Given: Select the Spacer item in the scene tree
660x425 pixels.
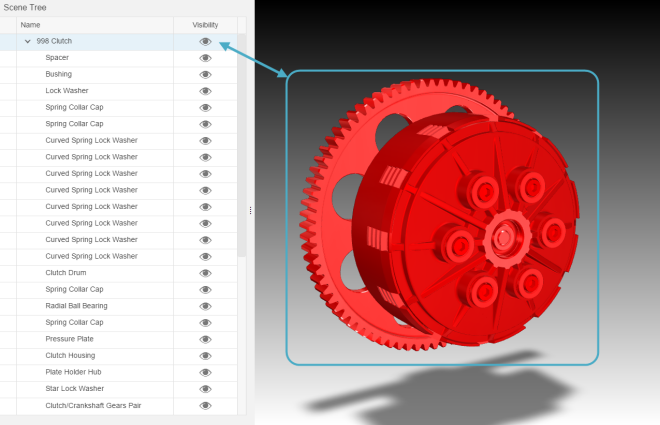Looking at the screenshot, I should 57,58.
